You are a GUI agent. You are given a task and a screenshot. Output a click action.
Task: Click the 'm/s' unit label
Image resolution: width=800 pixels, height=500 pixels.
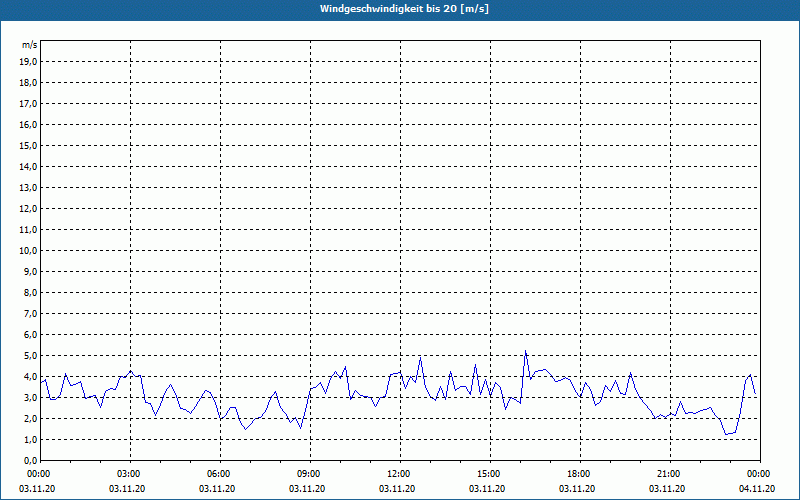pos(30,45)
